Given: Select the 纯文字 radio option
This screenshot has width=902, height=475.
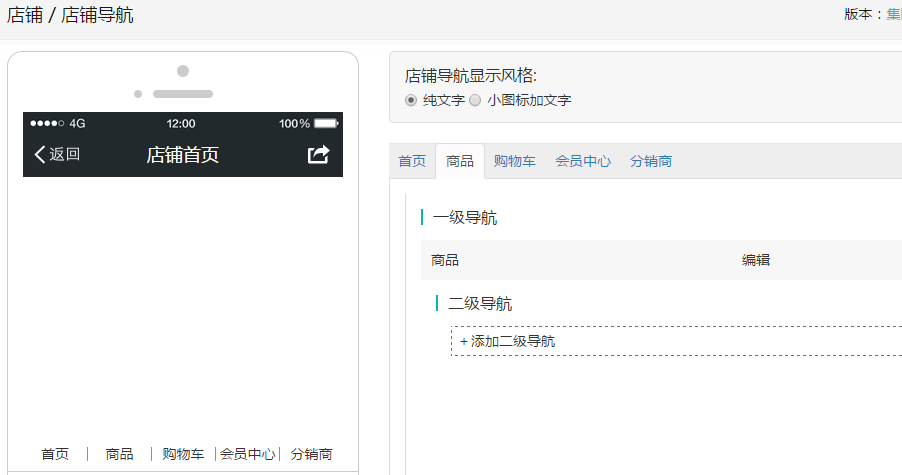Looking at the screenshot, I should click(411, 100).
